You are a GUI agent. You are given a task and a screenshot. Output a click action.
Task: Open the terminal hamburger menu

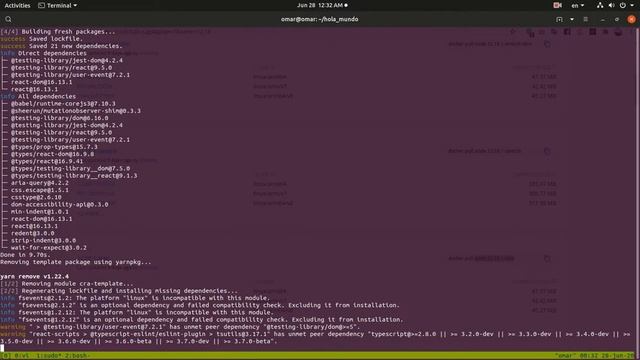tap(586, 19)
